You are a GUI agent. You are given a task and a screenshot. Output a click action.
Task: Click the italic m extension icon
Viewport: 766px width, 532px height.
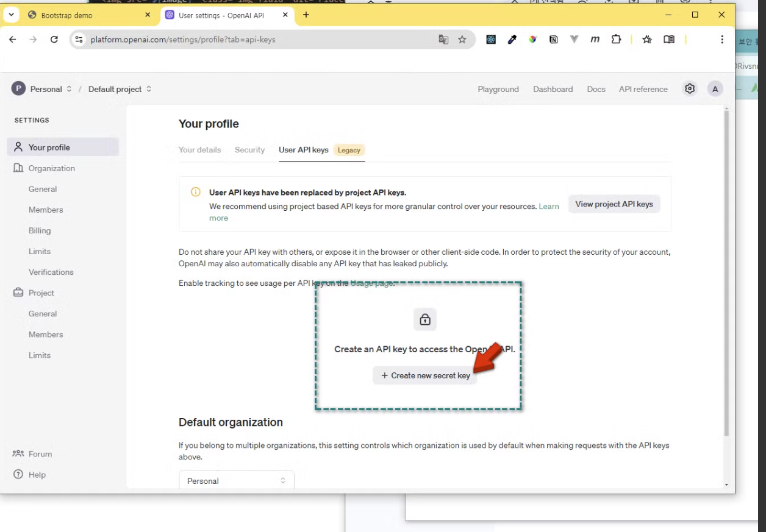pos(595,40)
